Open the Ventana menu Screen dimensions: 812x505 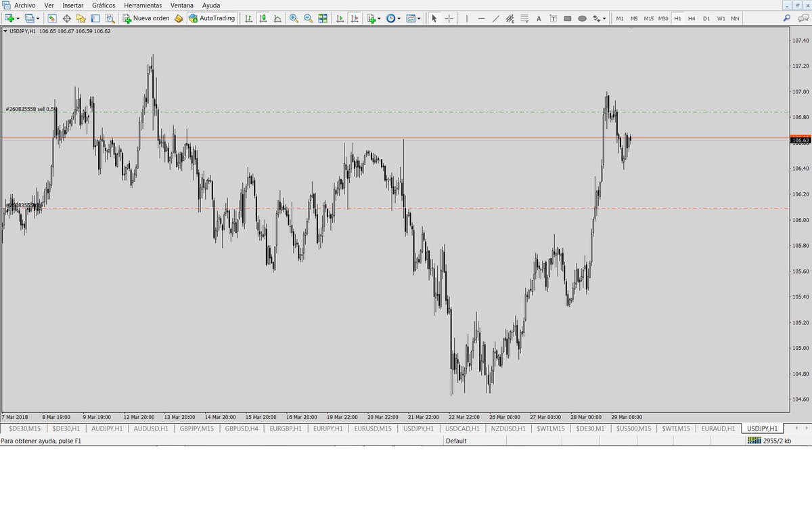(x=182, y=5)
